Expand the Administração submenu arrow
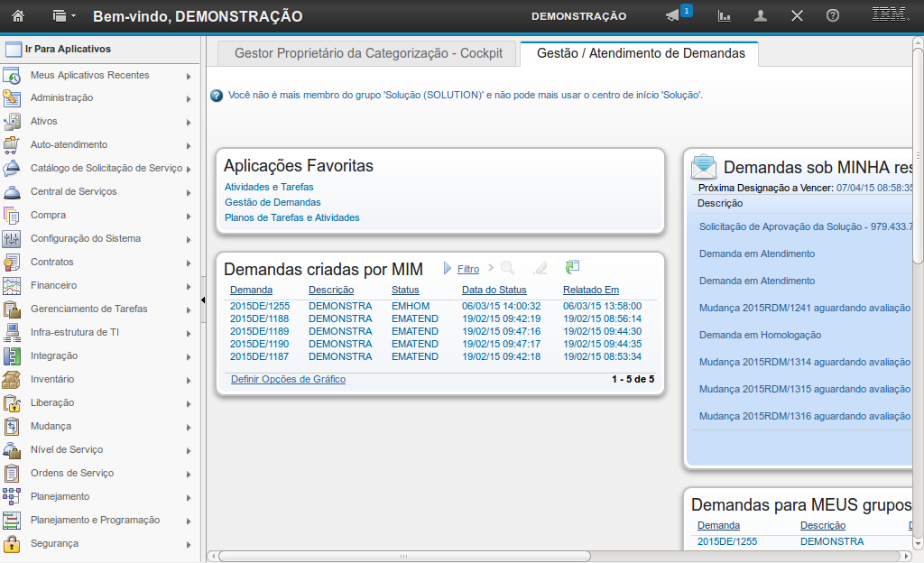The height and width of the screenshot is (563, 924). point(189,98)
